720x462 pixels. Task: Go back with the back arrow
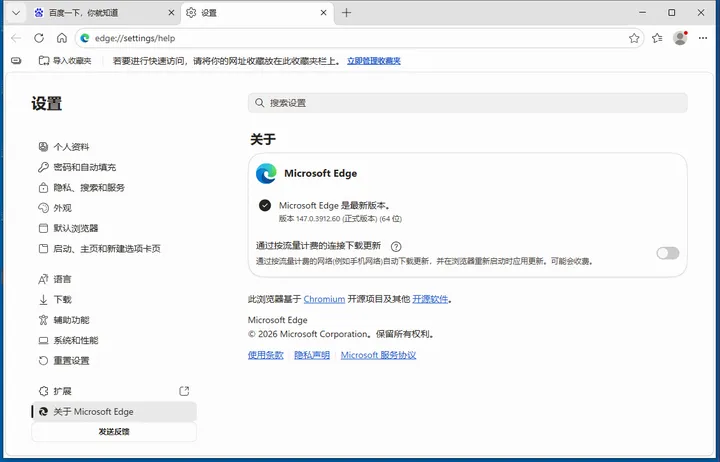[x=16, y=38]
